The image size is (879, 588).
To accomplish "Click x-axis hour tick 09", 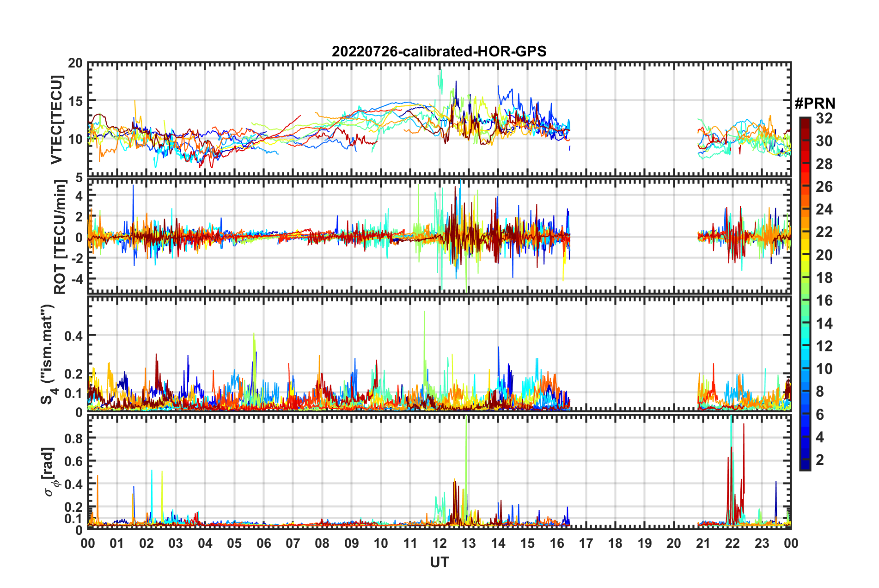I will [x=352, y=543].
